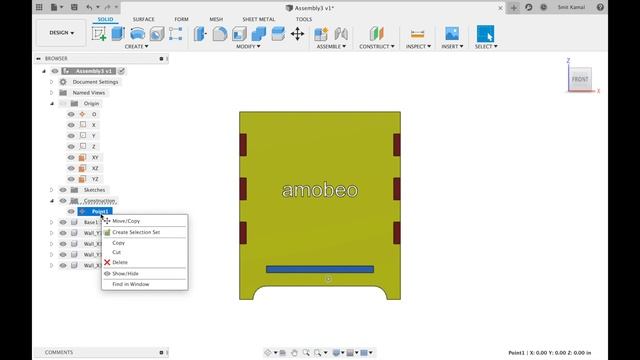
Task: Select the Press Pull tool
Action: pyautogui.click(x=200, y=34)
